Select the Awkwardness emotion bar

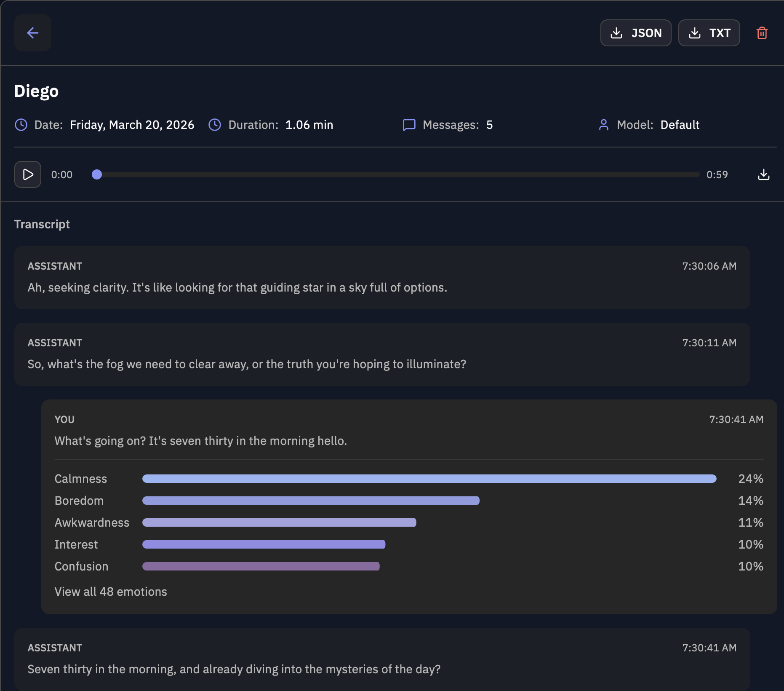click(279, 522)
